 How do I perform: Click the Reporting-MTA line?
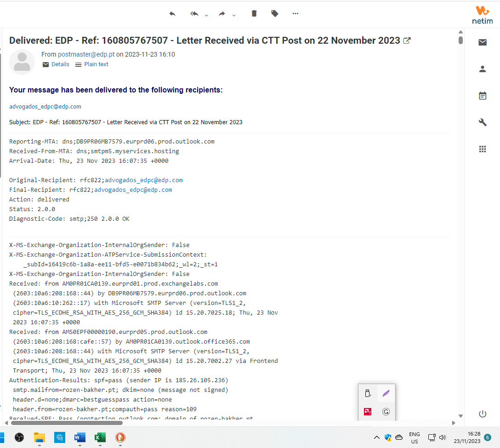[112, 142]
